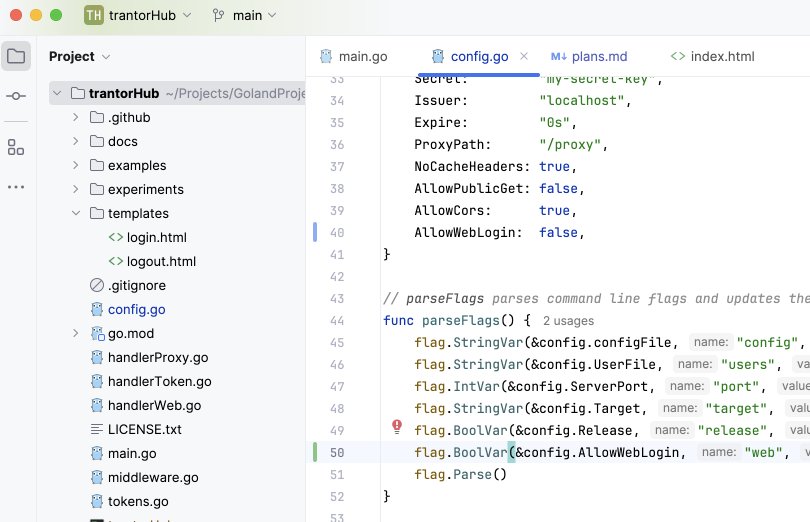The image size is (810, 522).
Task: Click the '2 usages' hint for parseFlags
Action: coord(568,321)
